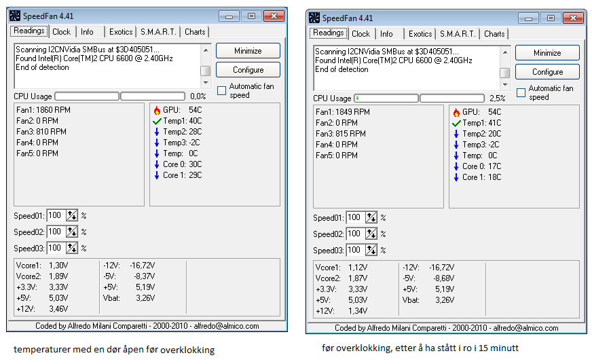The height and width of the screenshot is (364, 592).
Task: Switch to Exotics tab in right window
Action: pos(420,33)
